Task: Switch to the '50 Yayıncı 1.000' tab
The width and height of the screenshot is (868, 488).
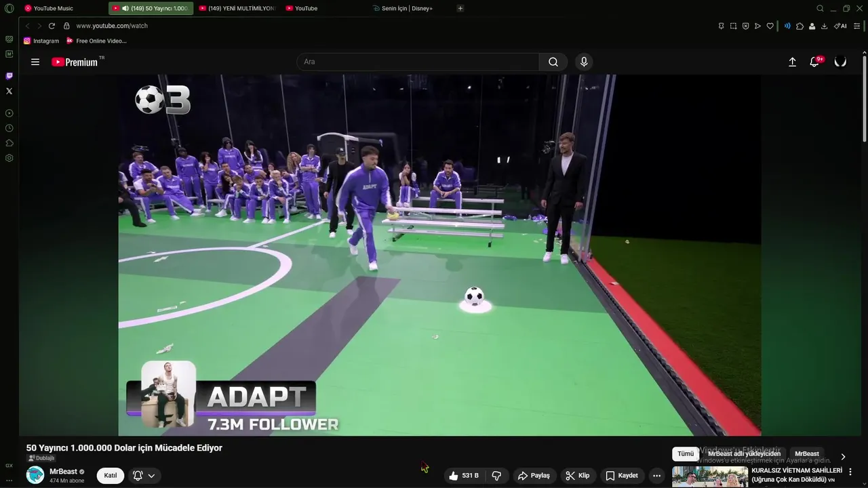Action: tap(151, 8)
